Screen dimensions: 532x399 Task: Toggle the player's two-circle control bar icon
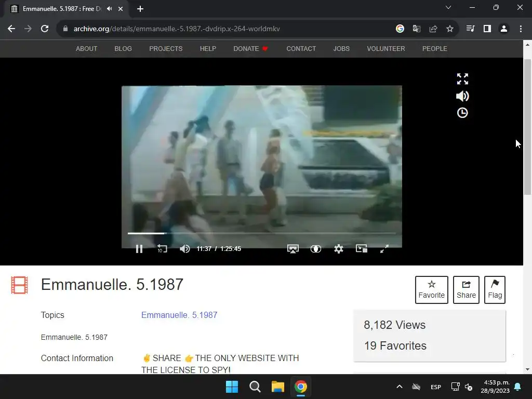(x=315, y=249)
